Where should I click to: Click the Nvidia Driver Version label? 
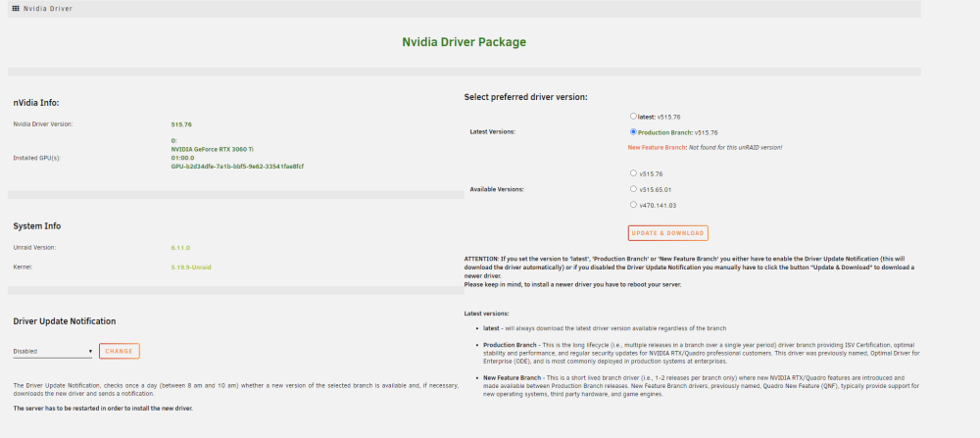coord(43,124)
